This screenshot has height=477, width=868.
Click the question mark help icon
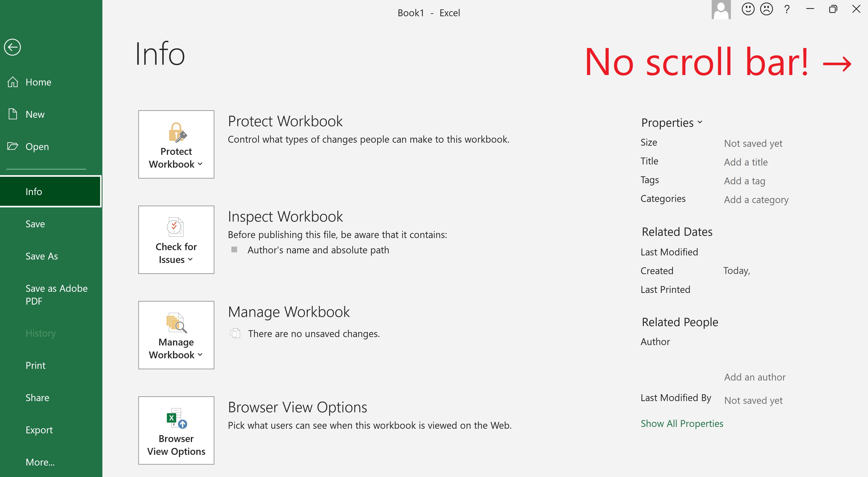click(x=787, y=9)
